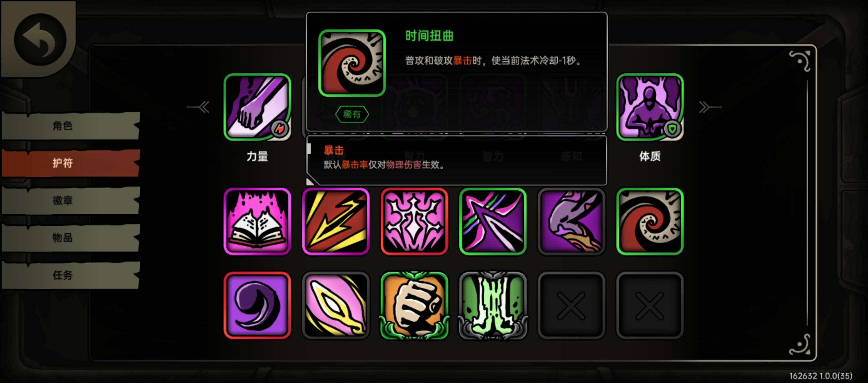Pick the purple crescent swirl amulet
Image resolution: width=868 pixels, height=383 pixels.
[257, 305]
